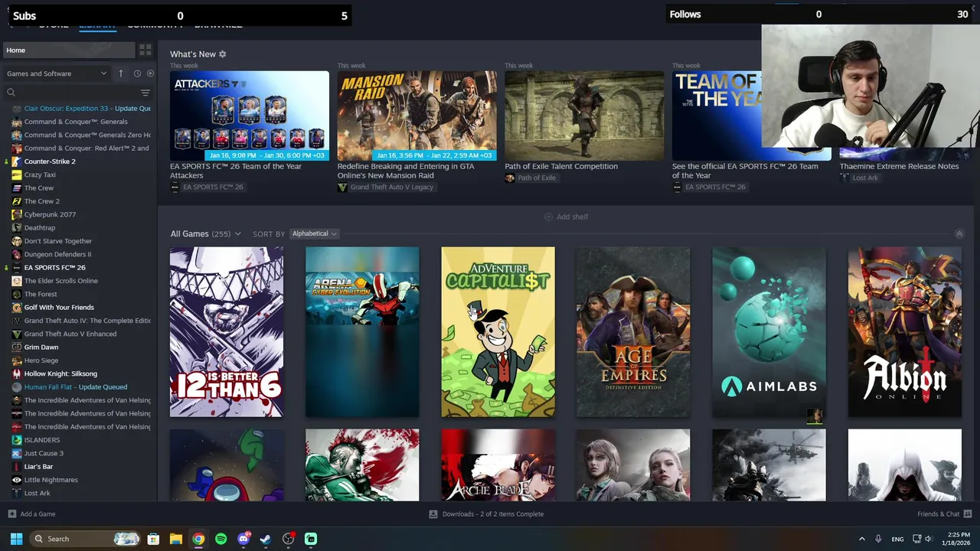This screenshot has height=551, width=980.
Task: Click the microphone tray icon
Action: (x=878, y=539)
